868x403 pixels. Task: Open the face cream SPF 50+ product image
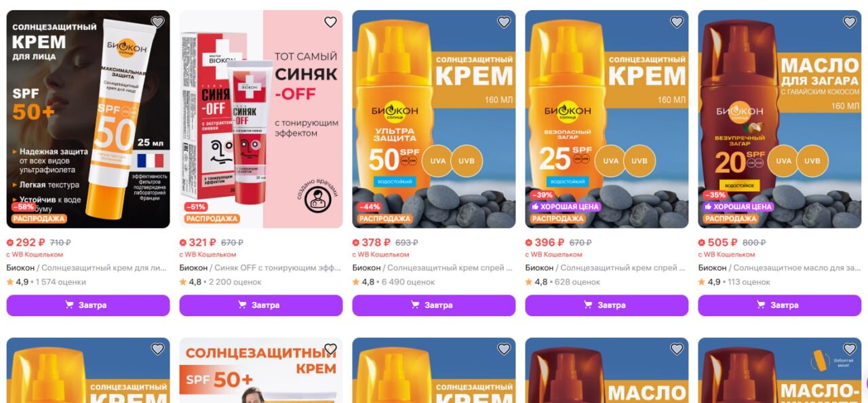[x=88, y=119]
